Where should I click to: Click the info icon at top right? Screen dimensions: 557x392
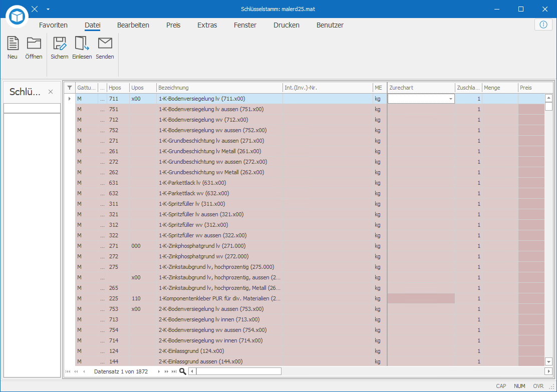pos(543,25)
